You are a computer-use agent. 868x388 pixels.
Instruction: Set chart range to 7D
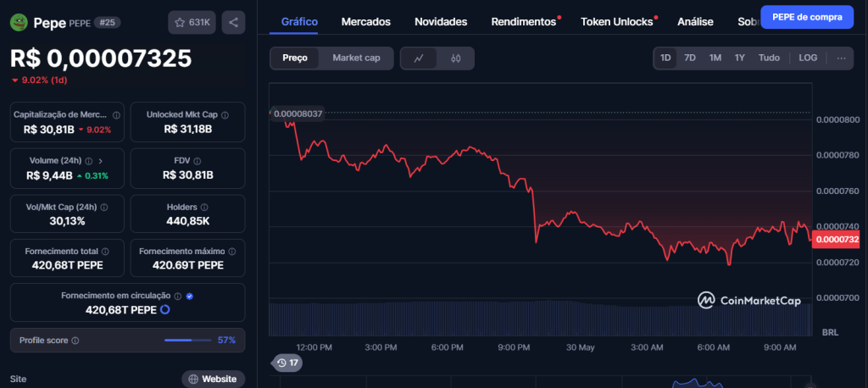pyautogui.click(x=690, y=58)
